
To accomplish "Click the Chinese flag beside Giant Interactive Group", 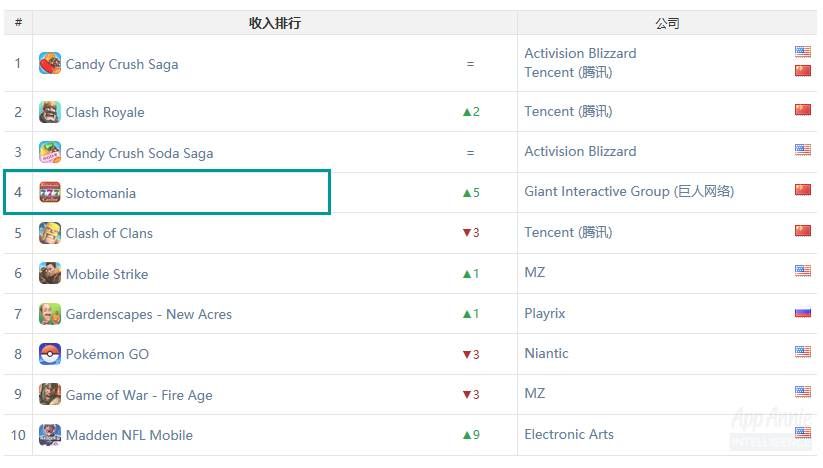I will tap(803, 190).
